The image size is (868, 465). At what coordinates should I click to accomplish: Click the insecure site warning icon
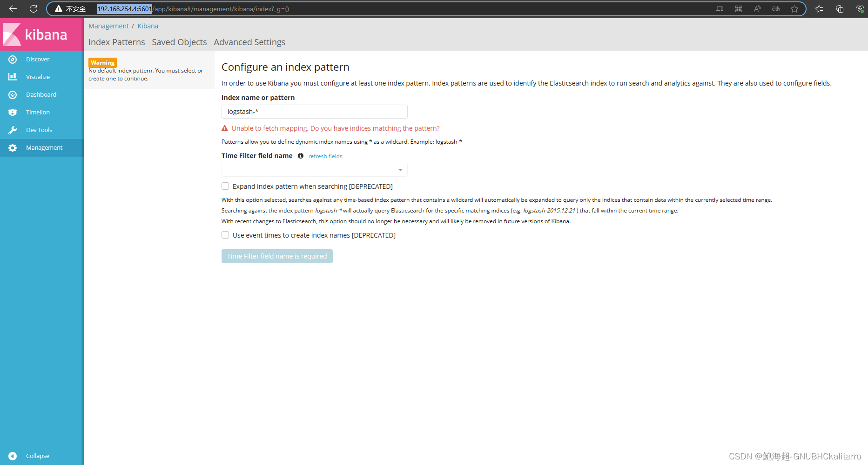point(59,9)
